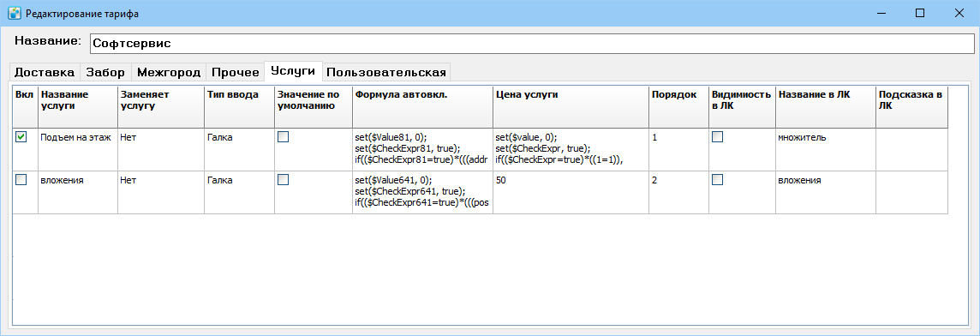The width and height of the screenshot is (980, 336).
Task: Click Нет in the Подъем на этаж row
Action: tap(161, 149)
